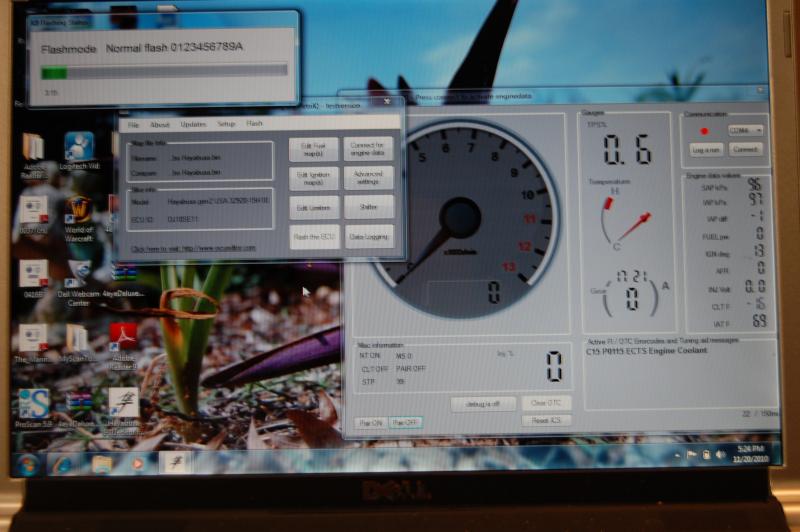Viewport: 800px width, 532px height.
Task: Open Dell Webcam Center shortcut
Action: coord(77,273)
